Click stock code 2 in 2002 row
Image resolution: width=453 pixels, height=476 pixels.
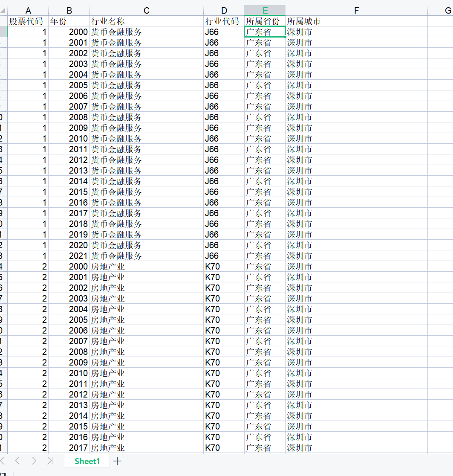28,288
